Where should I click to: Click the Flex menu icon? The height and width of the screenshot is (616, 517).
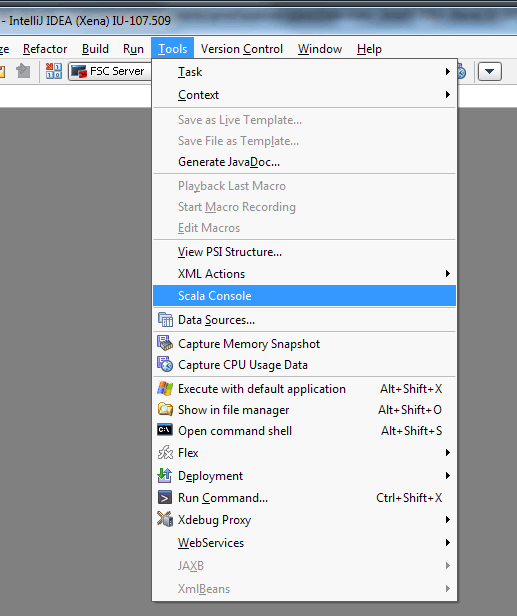(x=165, y=453)
